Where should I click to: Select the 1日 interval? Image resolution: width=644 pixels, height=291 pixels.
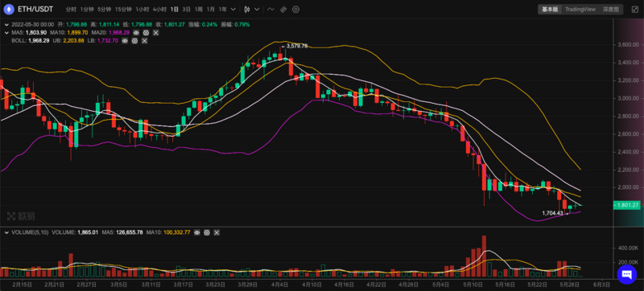pyautogui.click(x=175, y=9)
